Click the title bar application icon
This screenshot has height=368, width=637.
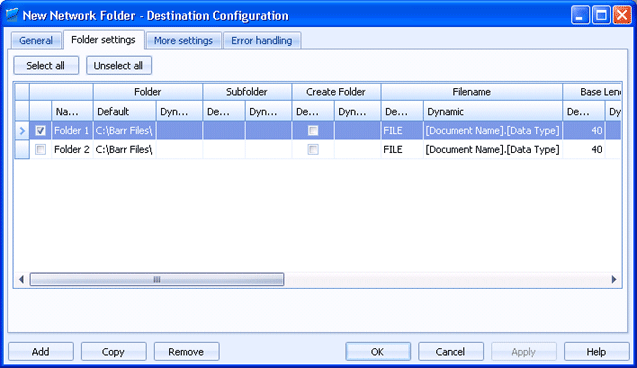[12, 15]
